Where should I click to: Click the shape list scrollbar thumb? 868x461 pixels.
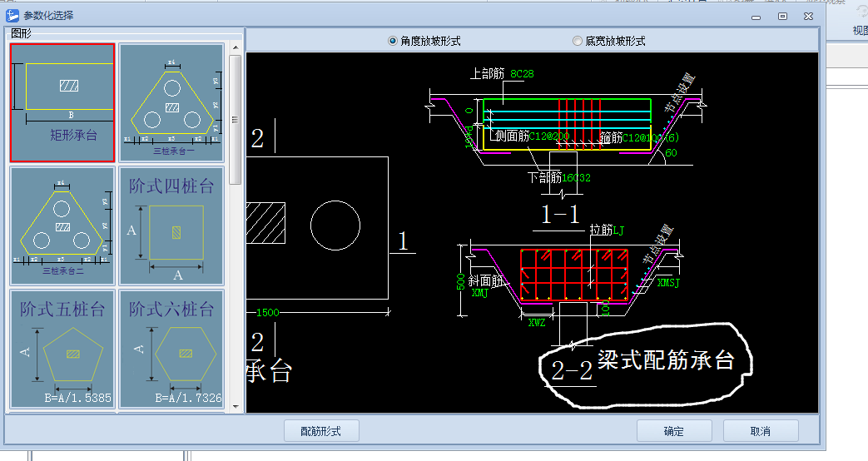[236, 120]
